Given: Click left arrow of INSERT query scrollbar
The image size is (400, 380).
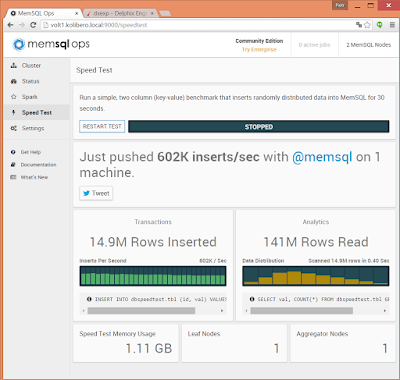Looking at the screenshot, I should (x=84, y=311).
